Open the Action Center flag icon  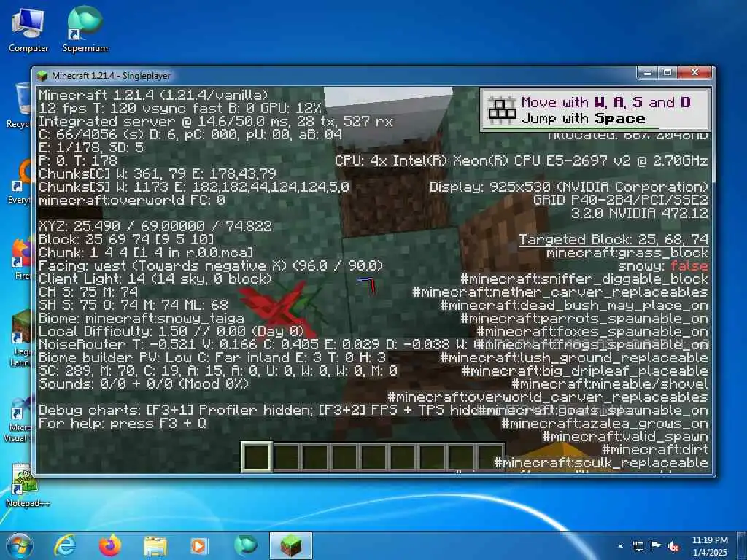click(656, 546)
